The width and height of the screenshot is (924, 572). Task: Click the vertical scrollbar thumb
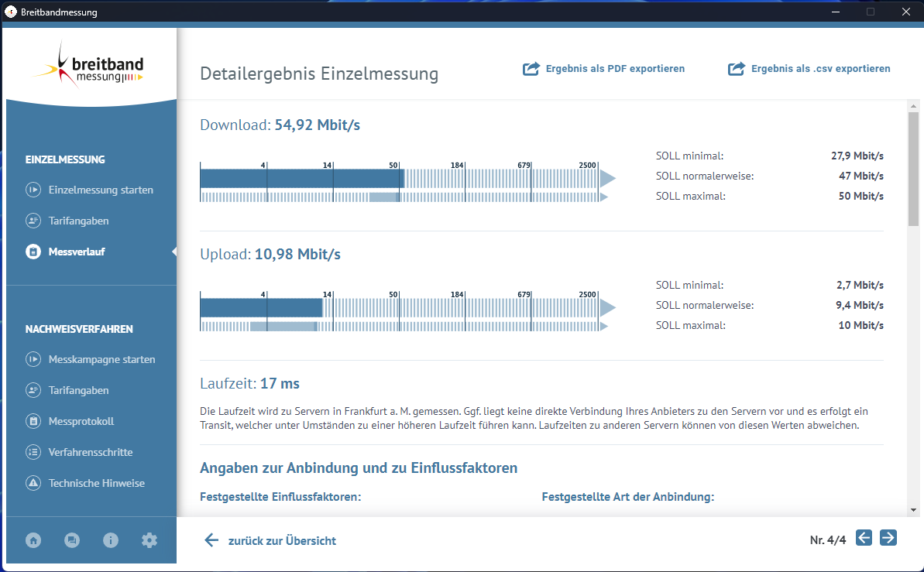coord(913,169)
